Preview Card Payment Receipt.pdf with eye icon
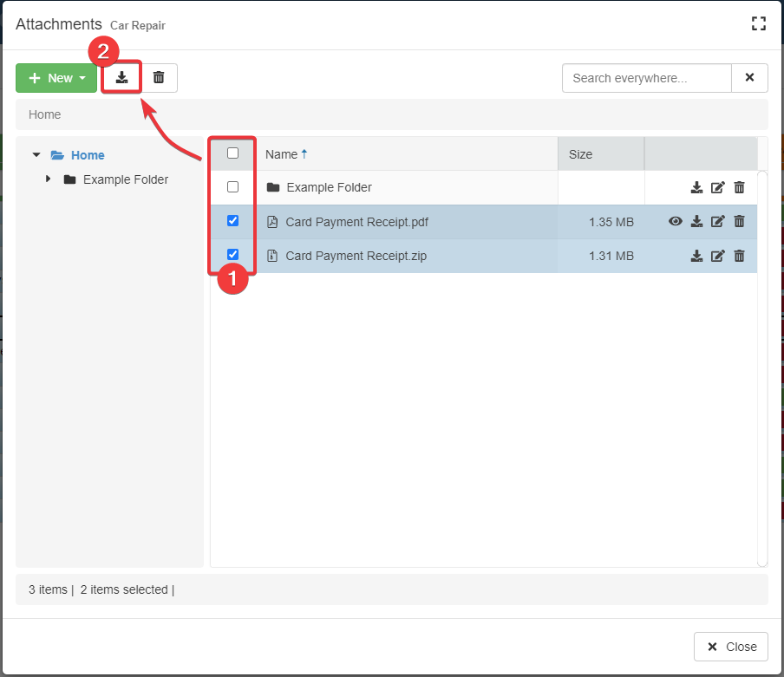784x677 pixels. point(676,222)
